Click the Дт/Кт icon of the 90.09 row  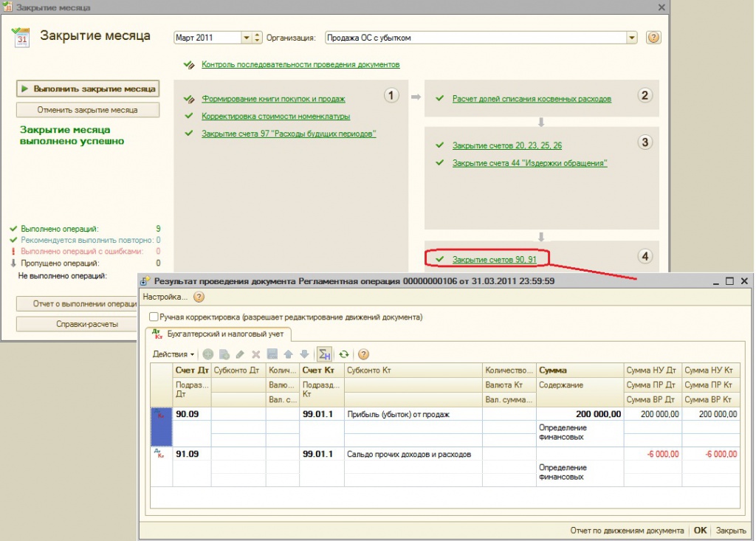click(161, 414)
